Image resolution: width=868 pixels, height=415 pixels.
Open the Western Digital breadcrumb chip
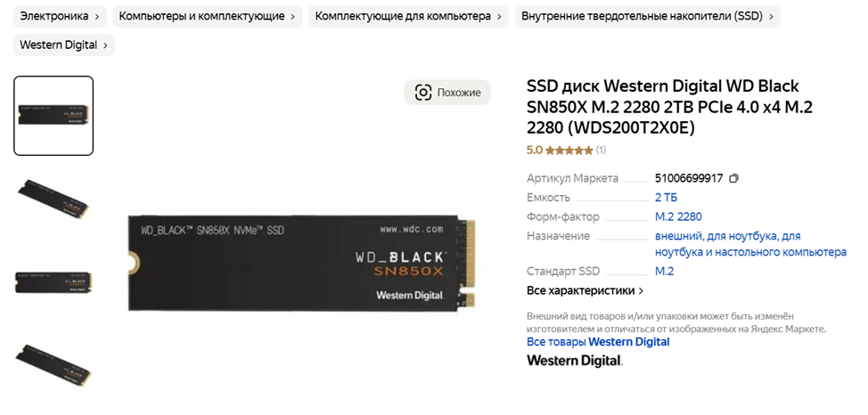pos(64,45)
